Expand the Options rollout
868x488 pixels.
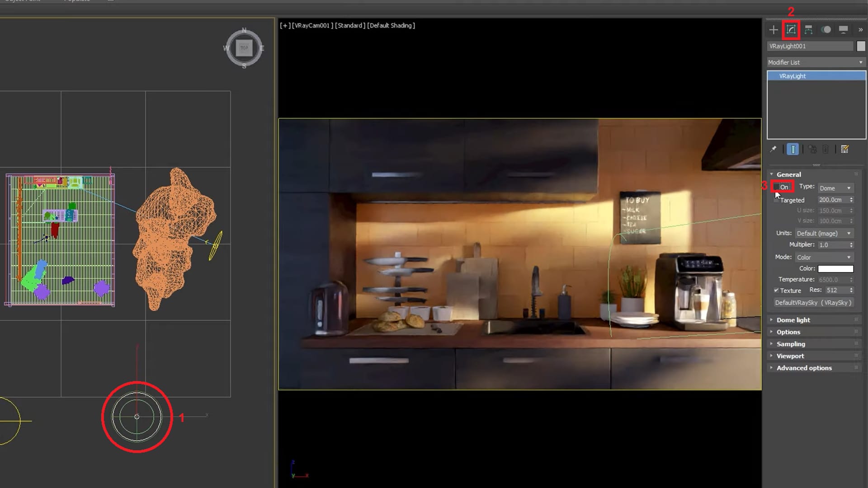tap(788, 332)
